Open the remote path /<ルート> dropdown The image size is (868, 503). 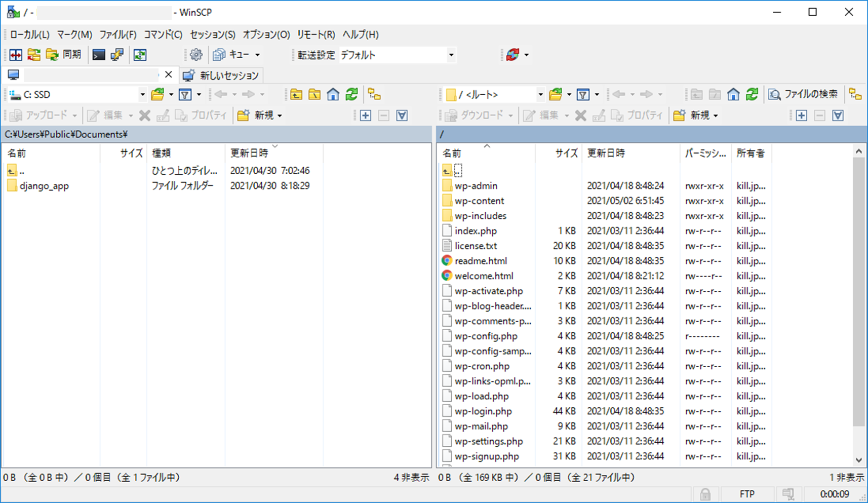540,94
